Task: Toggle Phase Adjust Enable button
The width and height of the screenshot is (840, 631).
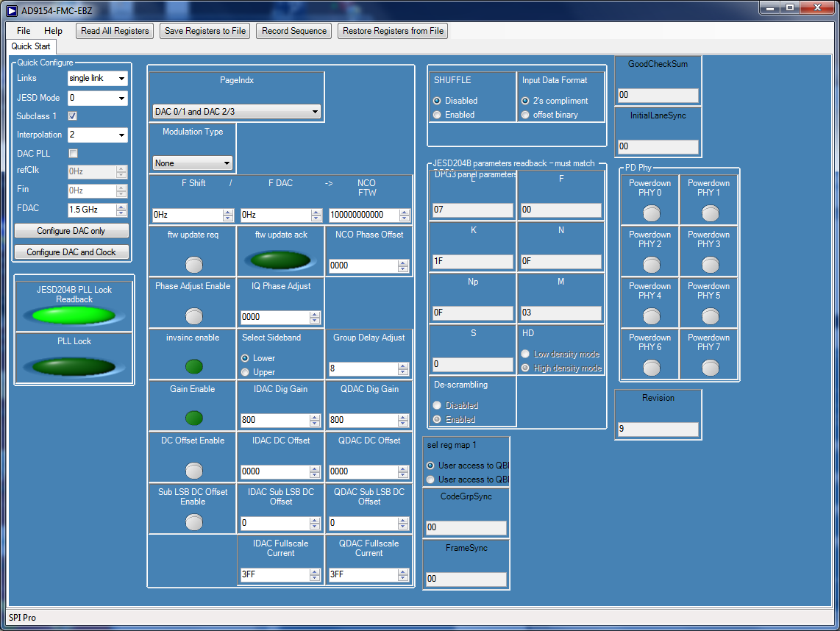Action: [194, 316]
